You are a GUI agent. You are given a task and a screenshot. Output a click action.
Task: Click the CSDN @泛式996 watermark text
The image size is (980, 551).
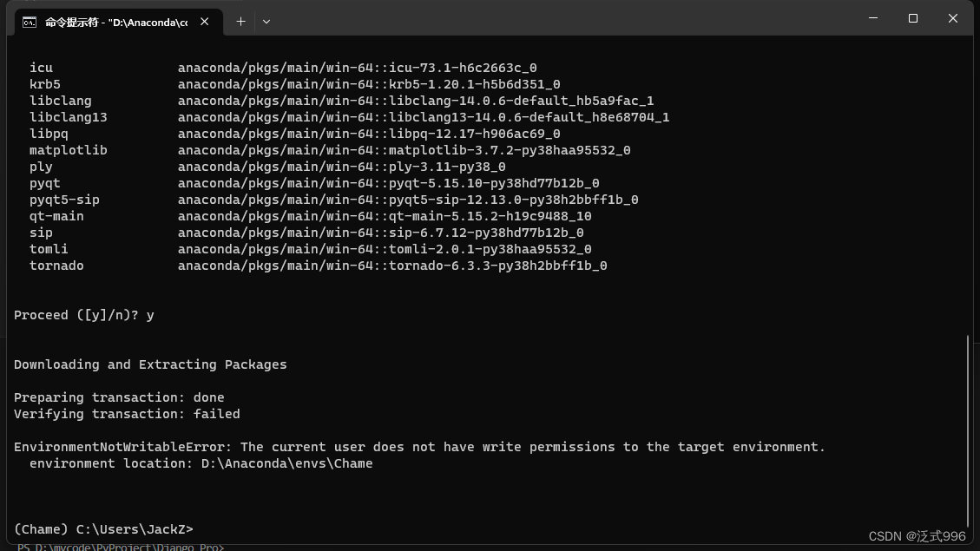pyautogui.click(x=916, y=536)
